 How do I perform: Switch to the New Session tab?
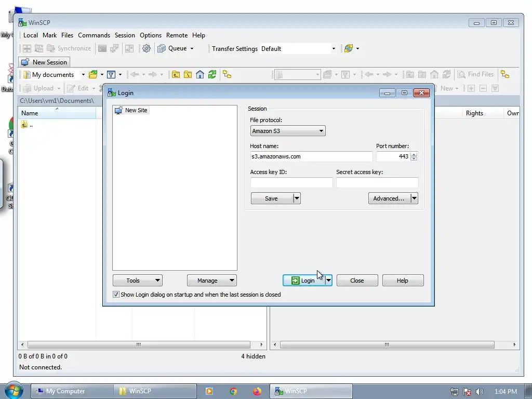click(44, 62)
